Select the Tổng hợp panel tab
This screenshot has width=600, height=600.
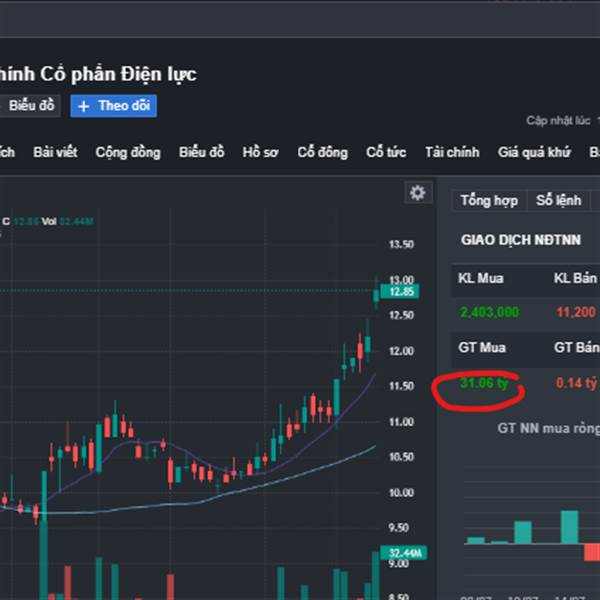(489, 201)
